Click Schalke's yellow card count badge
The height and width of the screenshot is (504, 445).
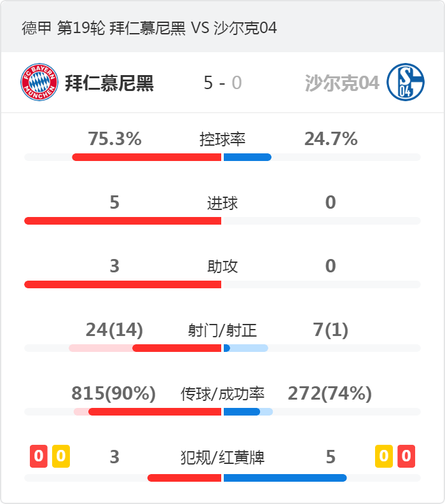pyautogui.click(x=384, y=456)
